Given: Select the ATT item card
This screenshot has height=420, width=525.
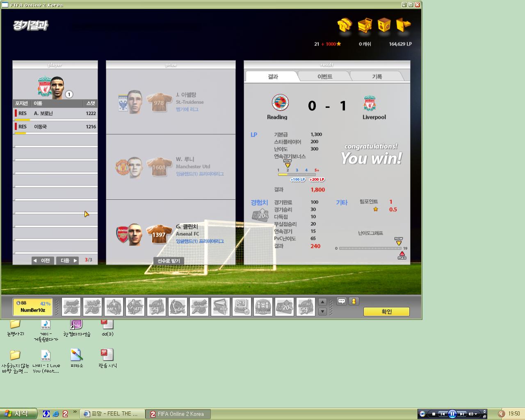Looking at the screenshot, I should point(135,307).
